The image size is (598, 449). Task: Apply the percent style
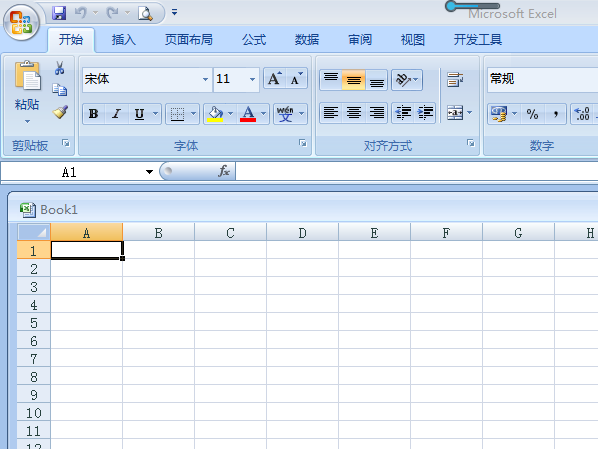(532, 114)
